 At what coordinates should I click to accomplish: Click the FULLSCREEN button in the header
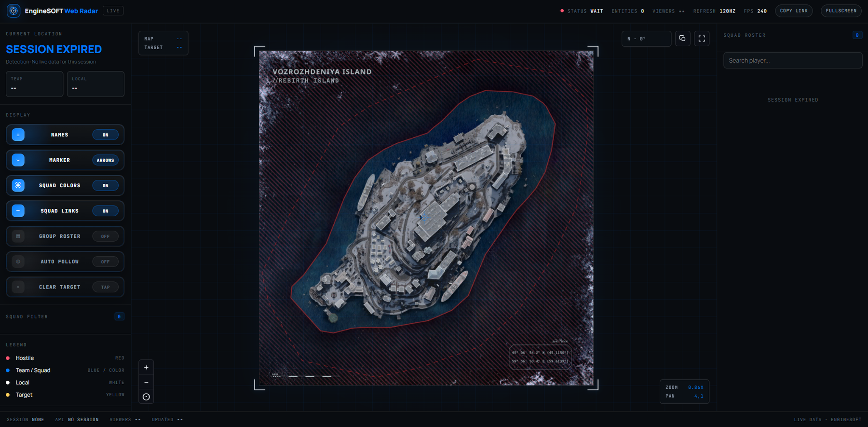(x=841, y=11)
